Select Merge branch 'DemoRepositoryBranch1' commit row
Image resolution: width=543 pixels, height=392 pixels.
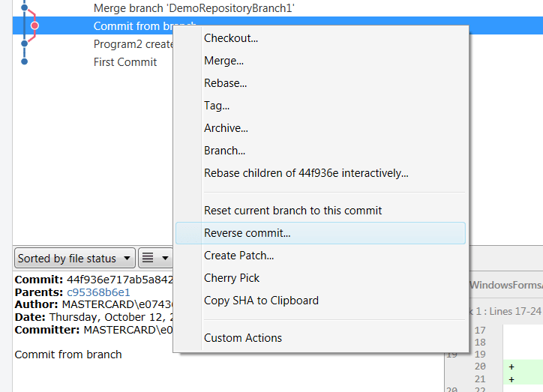pyautogui.click(x=194, y=8)
